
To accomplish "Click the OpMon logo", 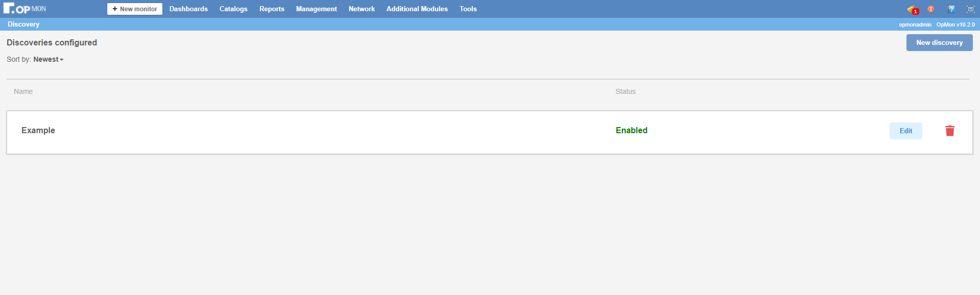I will pyautogui.click(x=25, y=9).
